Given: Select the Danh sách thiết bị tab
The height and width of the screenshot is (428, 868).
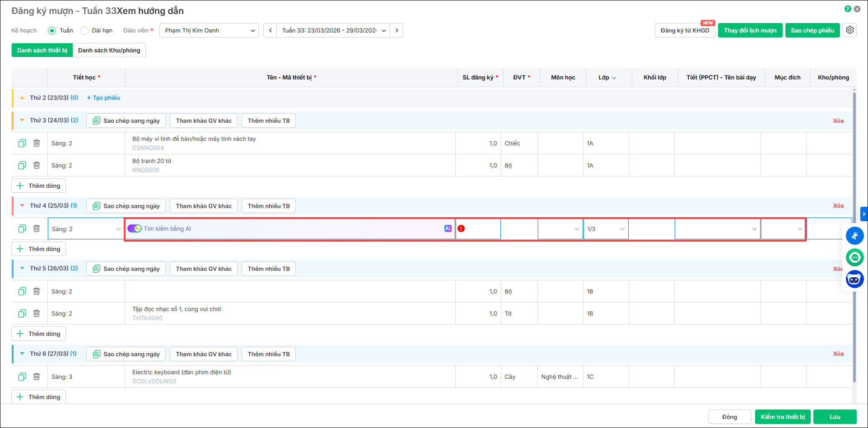Looking at the screenshot, I should [x=42, y=50].
